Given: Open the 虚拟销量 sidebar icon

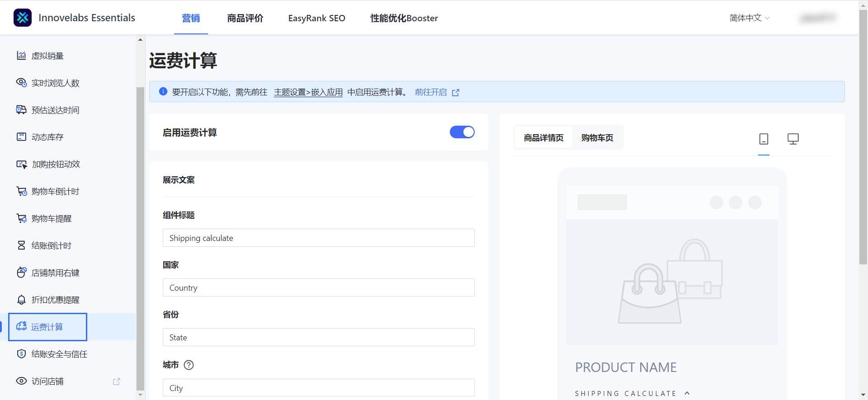Looking at the screenshot, I should coord(21,56).
